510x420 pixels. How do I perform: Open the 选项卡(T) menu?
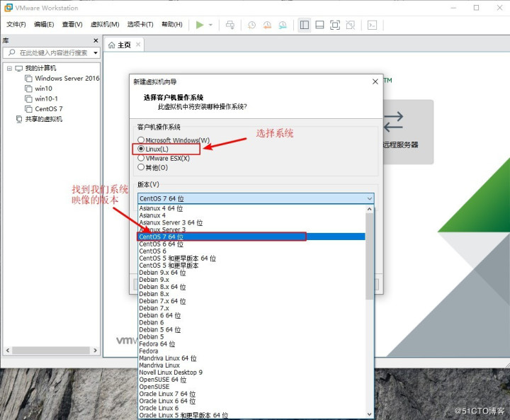tap(140, 24)
